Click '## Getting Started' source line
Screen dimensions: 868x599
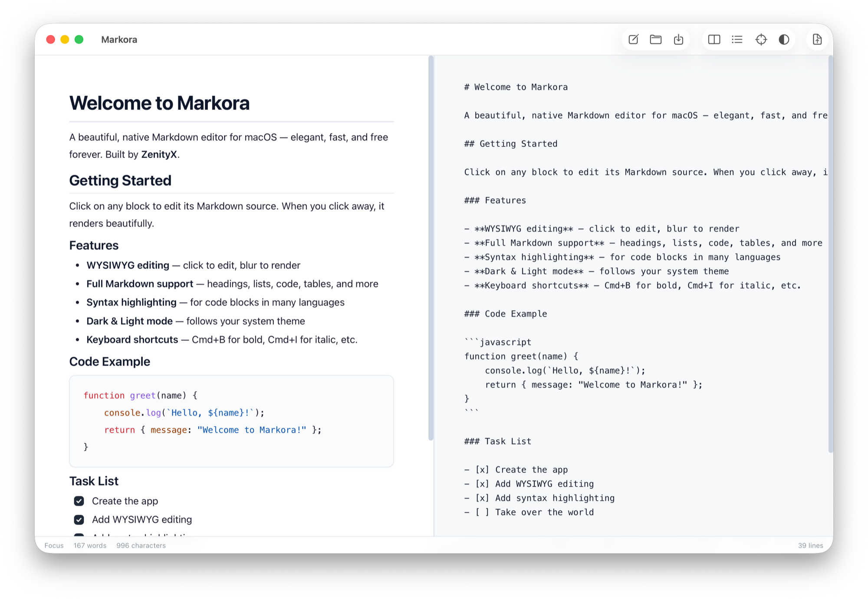(510, 144)
